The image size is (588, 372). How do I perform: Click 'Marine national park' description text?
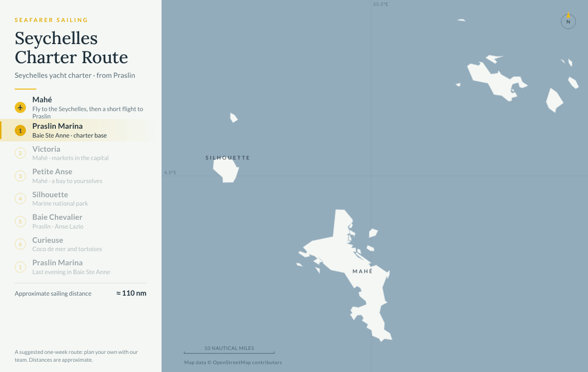coord(60,203)
